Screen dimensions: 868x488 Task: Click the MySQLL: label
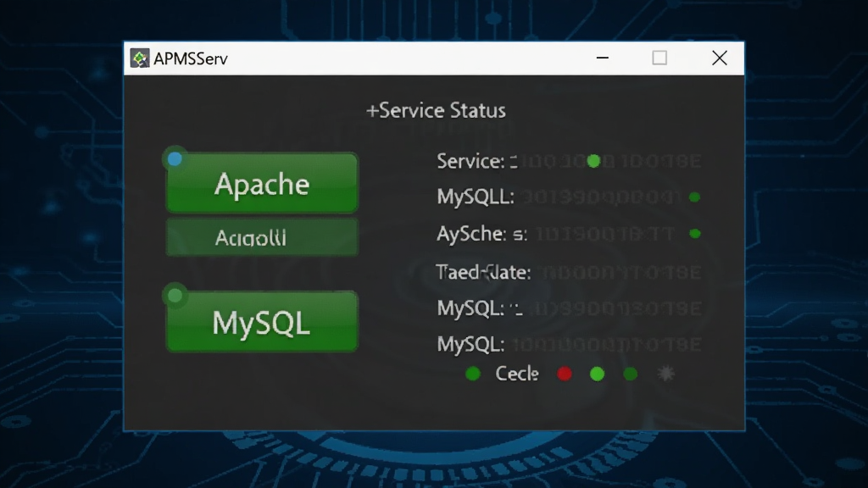(476, 197)
